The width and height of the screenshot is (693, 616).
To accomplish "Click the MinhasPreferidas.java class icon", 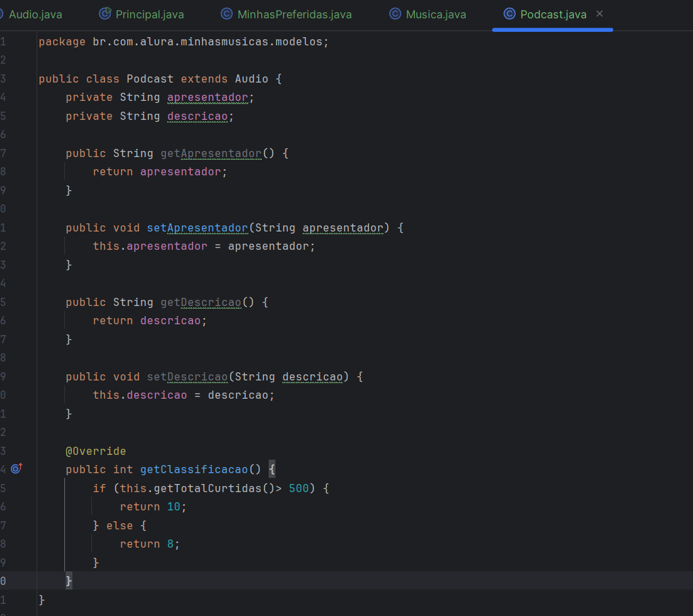I will pos(227,14).
